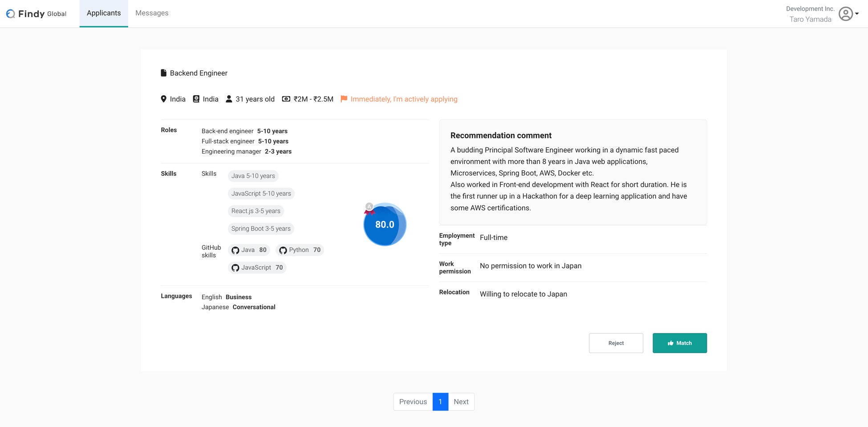This screenshot has height=427, width=868.
Task: Click the user account avatar icon
Action: (x=845, y=14)
